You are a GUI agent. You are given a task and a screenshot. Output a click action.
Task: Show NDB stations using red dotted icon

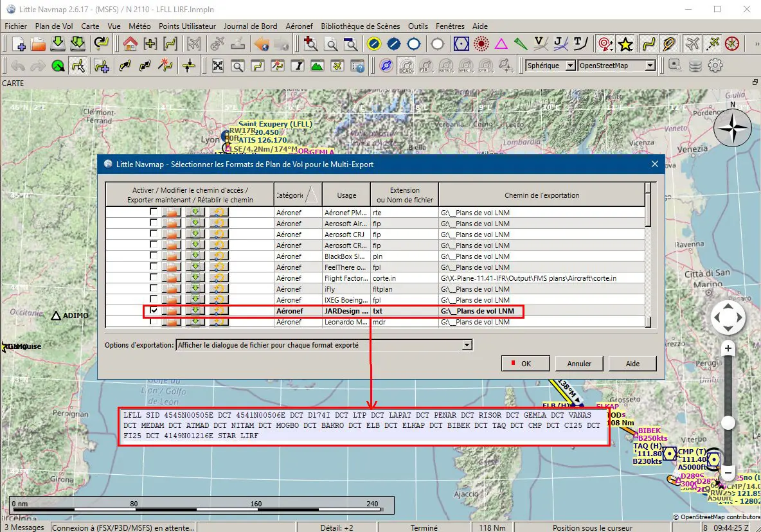(481, 44)
